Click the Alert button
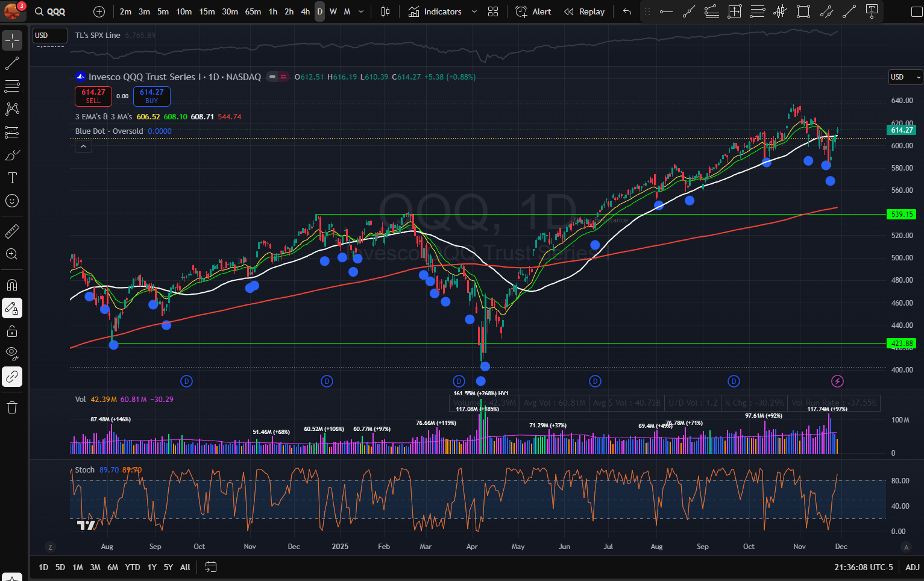924x581 pixels. click(x=533, y=11)
